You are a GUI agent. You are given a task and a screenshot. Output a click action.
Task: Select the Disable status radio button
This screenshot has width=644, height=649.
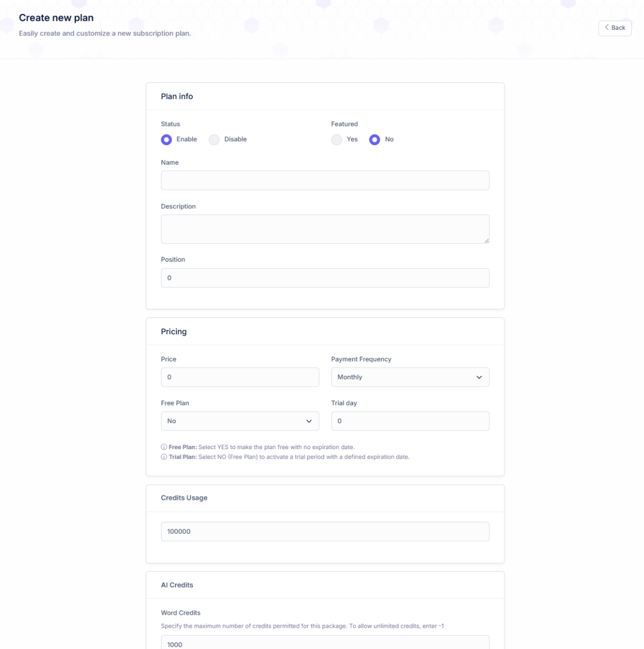(214, 140)
